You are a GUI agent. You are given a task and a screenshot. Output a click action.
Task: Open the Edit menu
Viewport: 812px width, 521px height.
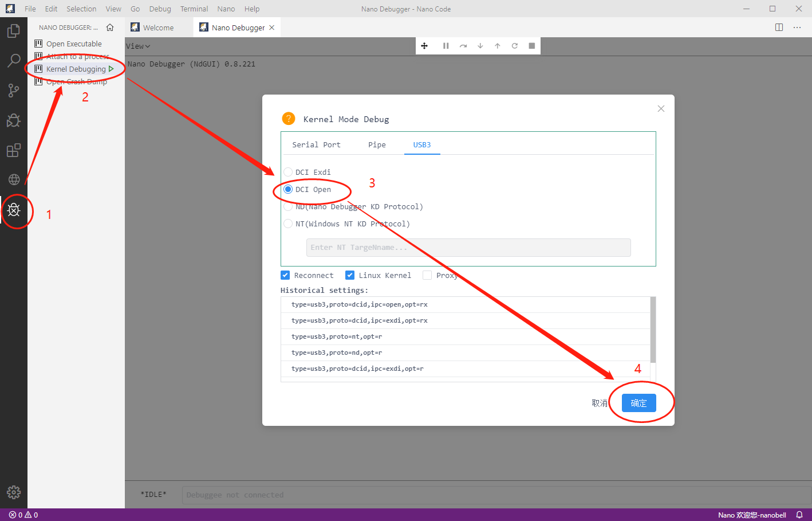[x=51, y=9]
